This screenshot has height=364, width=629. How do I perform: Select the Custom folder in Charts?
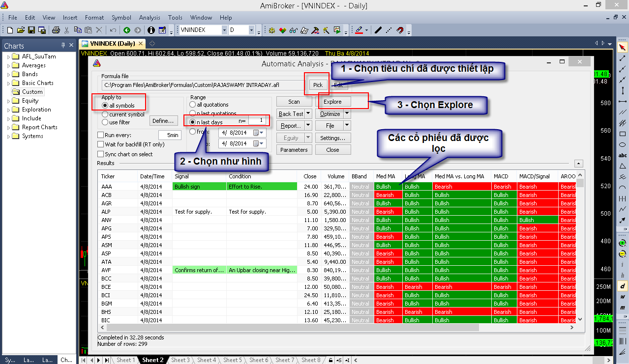[32, 92]
